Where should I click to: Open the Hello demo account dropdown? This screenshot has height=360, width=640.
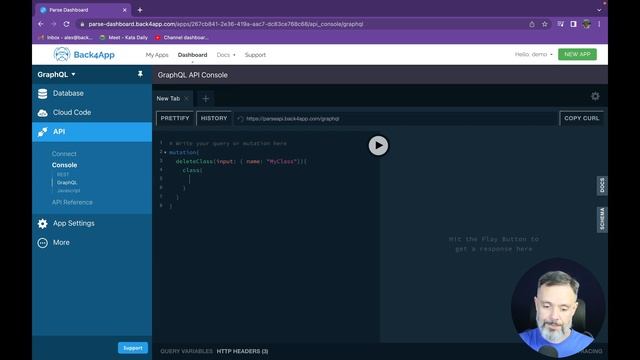click(x=533, y=54)
